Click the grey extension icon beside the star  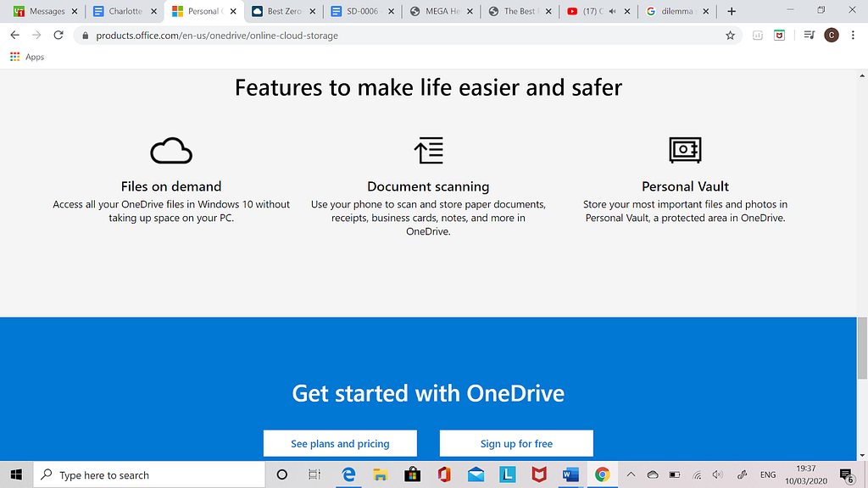coord(757,36)
